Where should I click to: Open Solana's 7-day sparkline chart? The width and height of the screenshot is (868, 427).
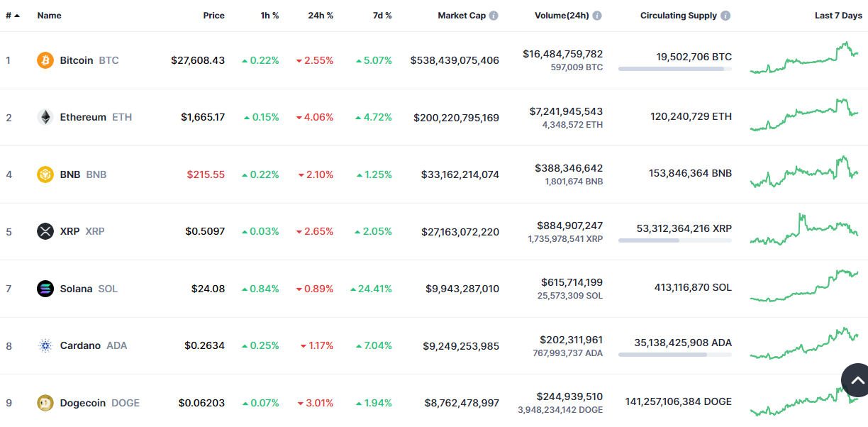[804, 286]
